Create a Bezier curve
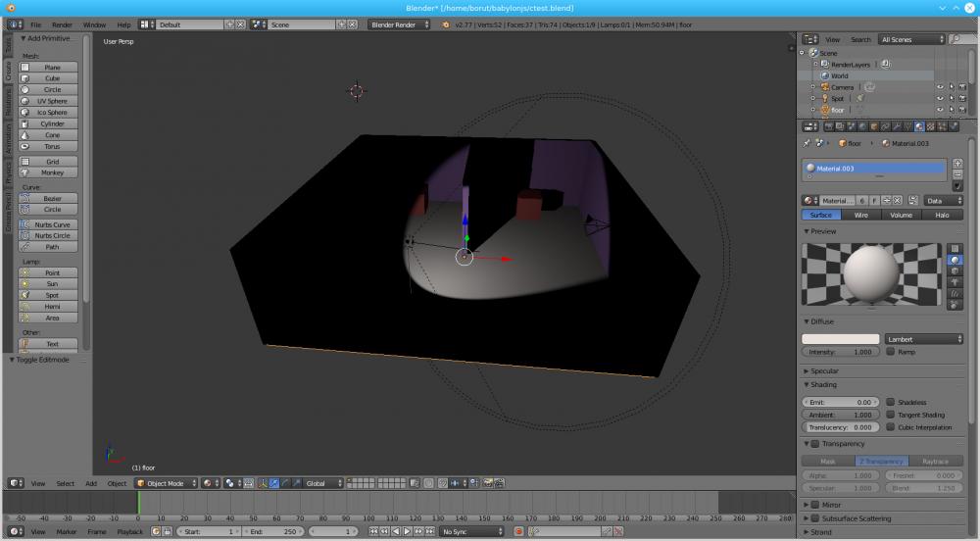This screenshot has width=980, height=541. (x=52, y=198)
